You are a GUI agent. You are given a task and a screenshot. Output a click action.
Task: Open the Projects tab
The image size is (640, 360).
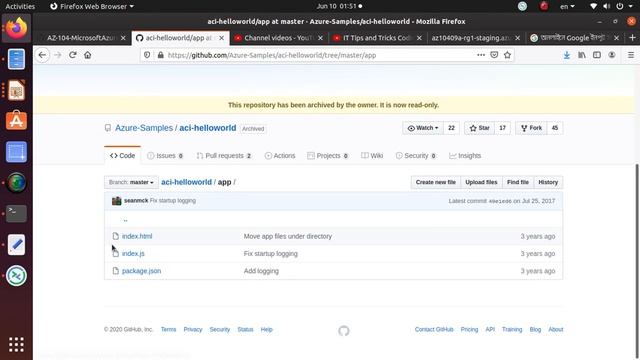pyautogui.click(x=328, y=156)
